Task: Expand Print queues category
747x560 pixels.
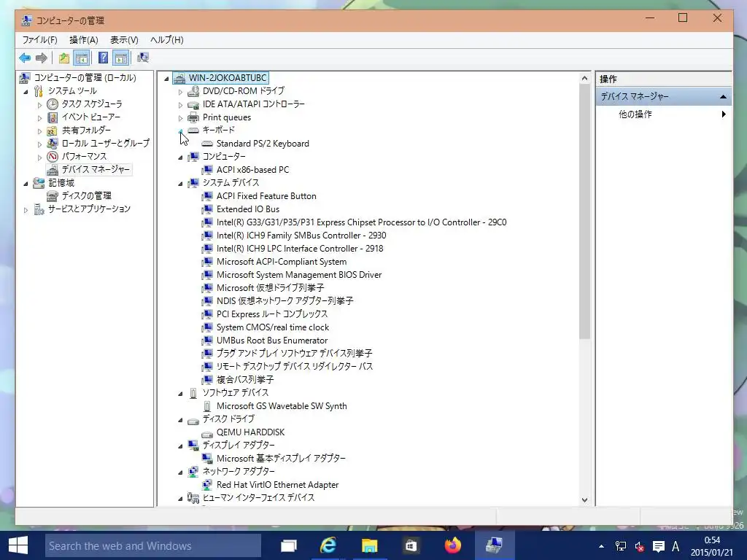Action: [x=181, y=117]
